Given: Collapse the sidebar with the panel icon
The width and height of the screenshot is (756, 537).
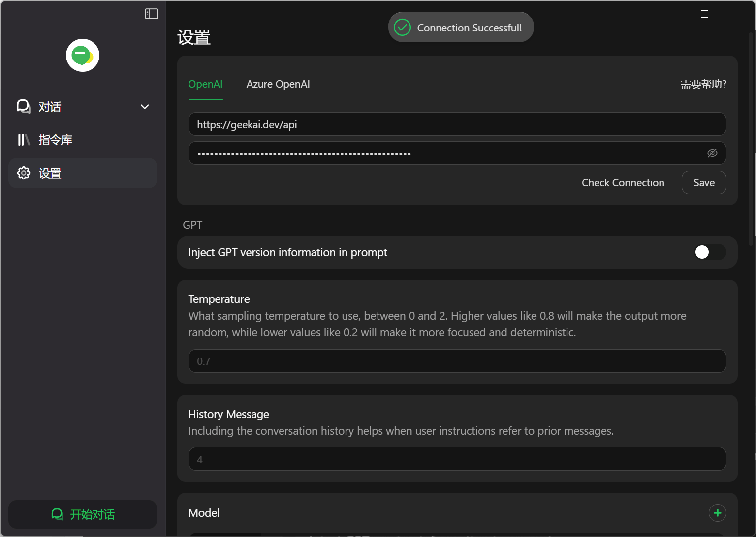Looking at the screenshot, I should (152, 14).
